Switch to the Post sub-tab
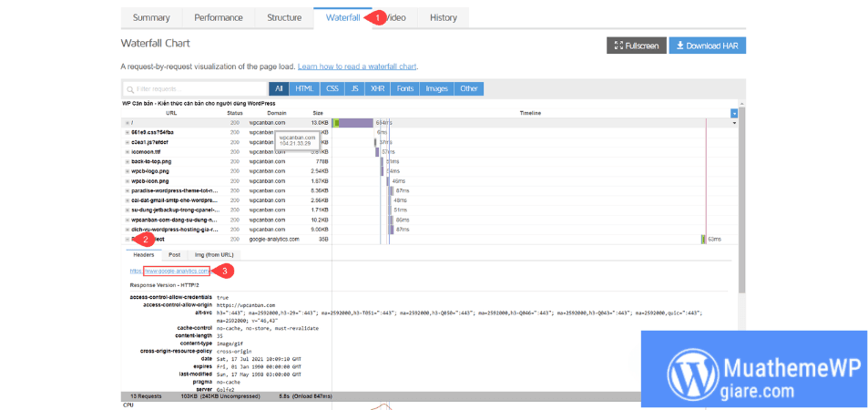Viewport: 868px width, 410px height. pyautogui.click(x=174, y=255)
